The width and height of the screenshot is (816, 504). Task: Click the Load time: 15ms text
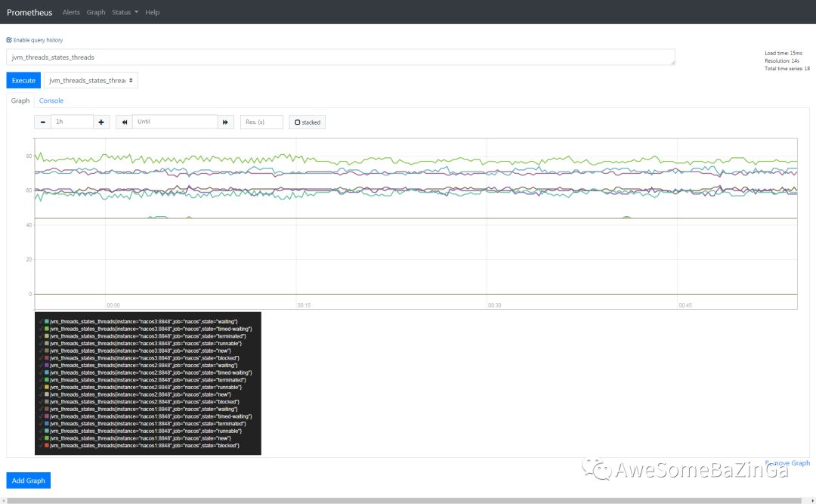click(x=784, y=53)
